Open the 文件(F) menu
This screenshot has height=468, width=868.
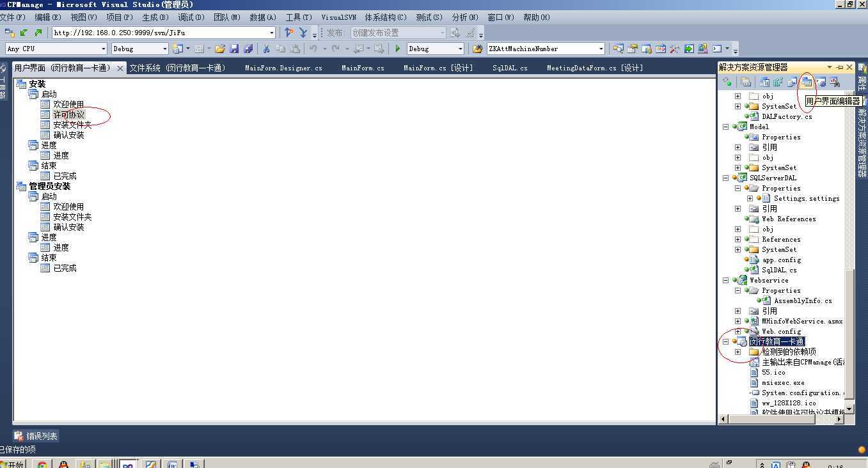click(12, 17)
